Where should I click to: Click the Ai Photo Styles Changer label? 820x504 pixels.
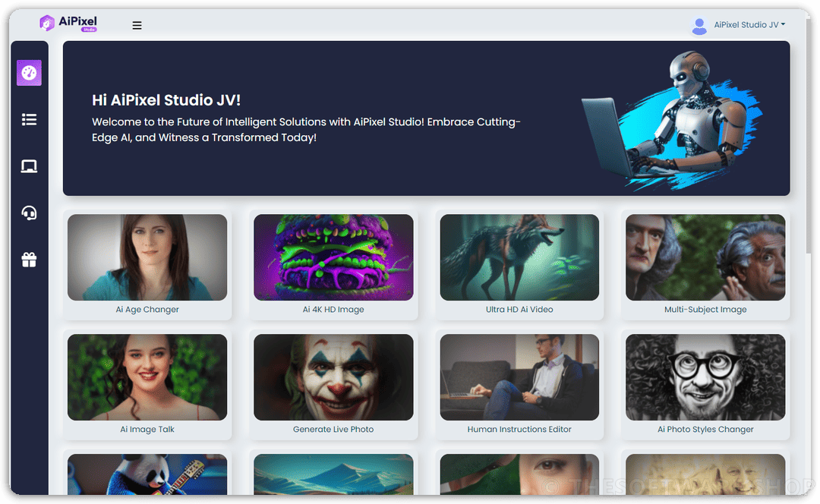coord(705,430)
